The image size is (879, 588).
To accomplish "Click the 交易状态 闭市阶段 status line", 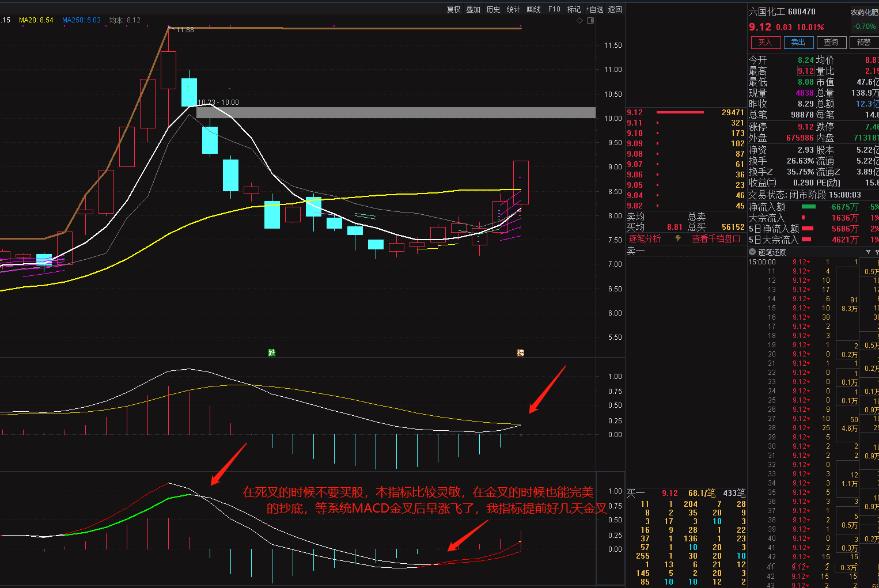I will tap(805, 195).
